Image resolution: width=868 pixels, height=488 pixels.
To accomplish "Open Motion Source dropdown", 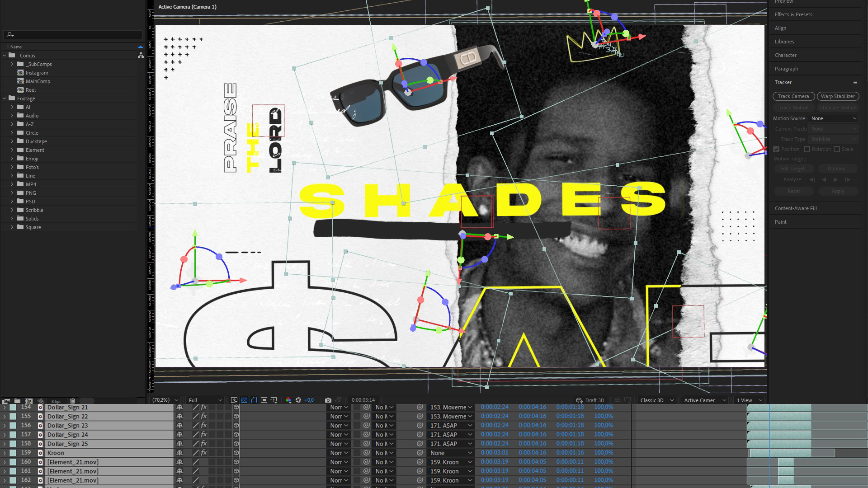I will tap(833, 118).
